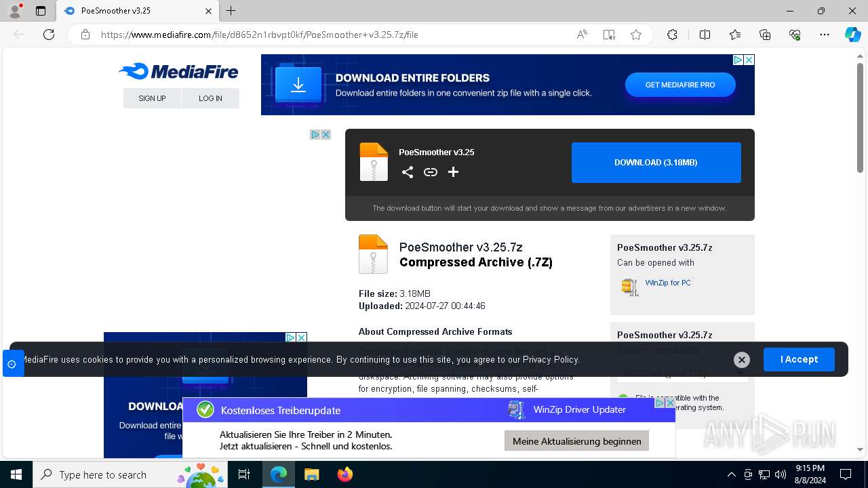Open Windows Start menu

pyautogui.click(x=16, y=474)
